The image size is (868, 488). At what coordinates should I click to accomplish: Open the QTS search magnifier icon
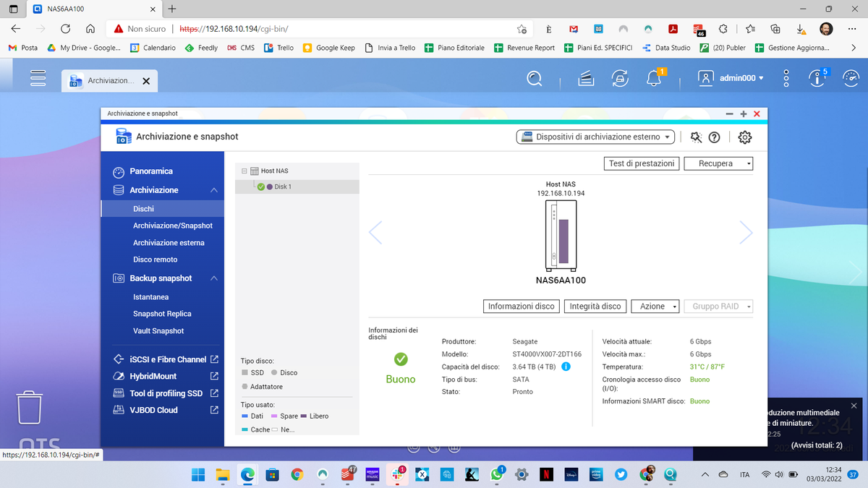[x=535, y=78]
